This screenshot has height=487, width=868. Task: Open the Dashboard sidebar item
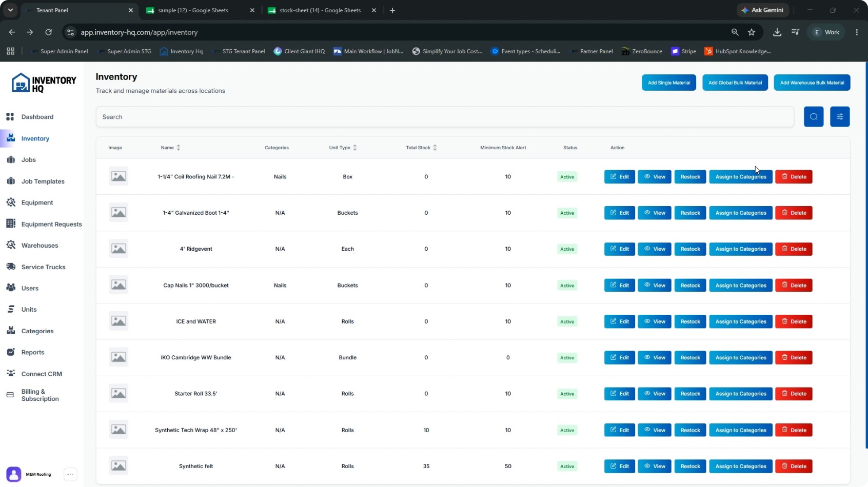point(37,117)
